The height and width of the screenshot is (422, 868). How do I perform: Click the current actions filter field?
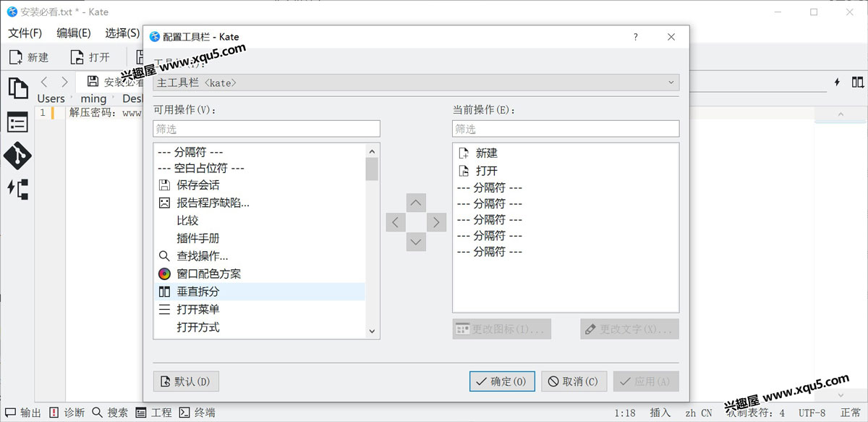(566, 129)
